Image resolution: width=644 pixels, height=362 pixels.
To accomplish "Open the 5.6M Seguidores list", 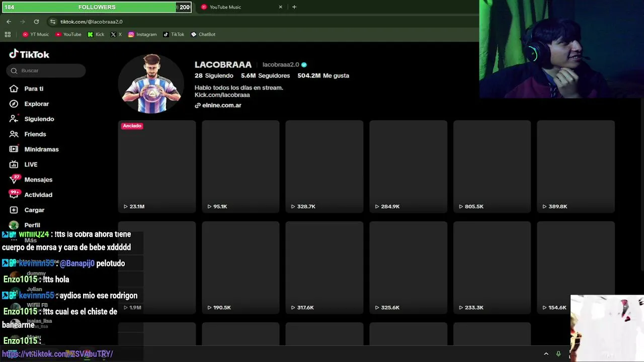I will point(265,75).
